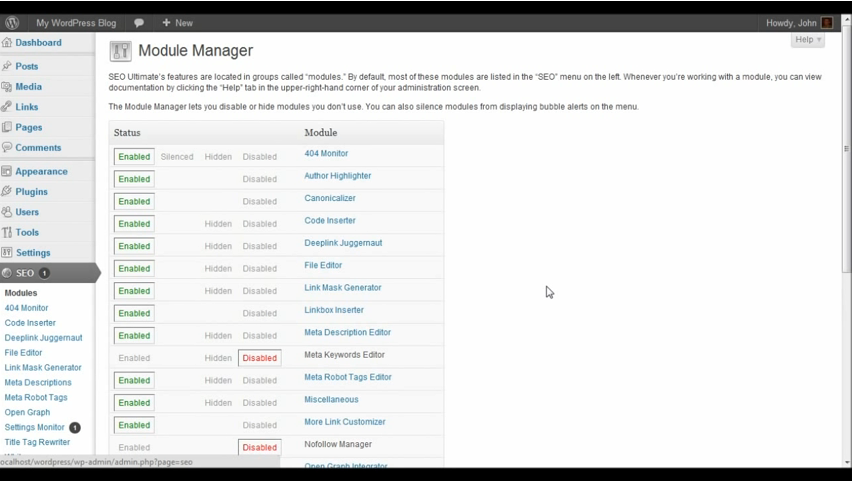Enable the Meta Keywords Editor module
Image resolution: width=856 pixels, height=482 pixels.
134,358
